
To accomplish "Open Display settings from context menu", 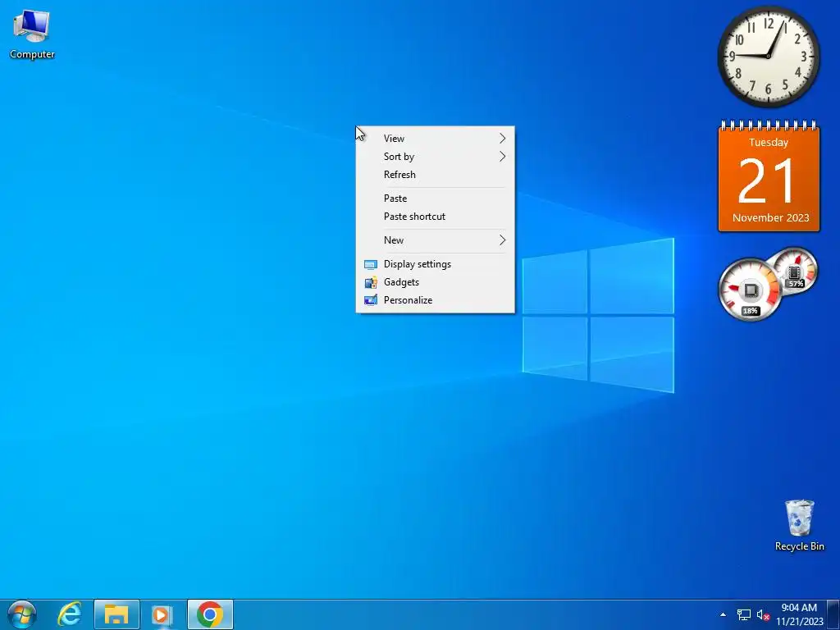I will [435, 264].
